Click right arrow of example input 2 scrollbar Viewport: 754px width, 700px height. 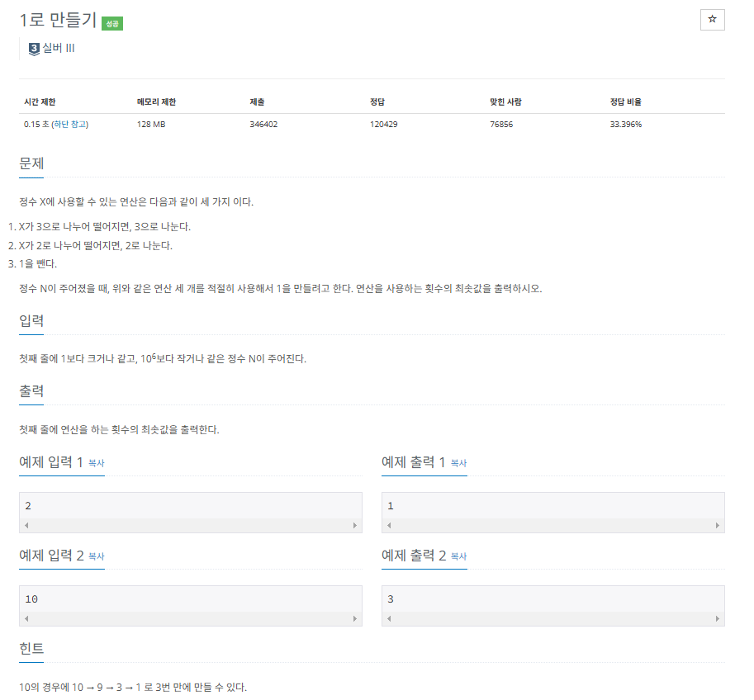pyautogui.click(x=355, y=619)
